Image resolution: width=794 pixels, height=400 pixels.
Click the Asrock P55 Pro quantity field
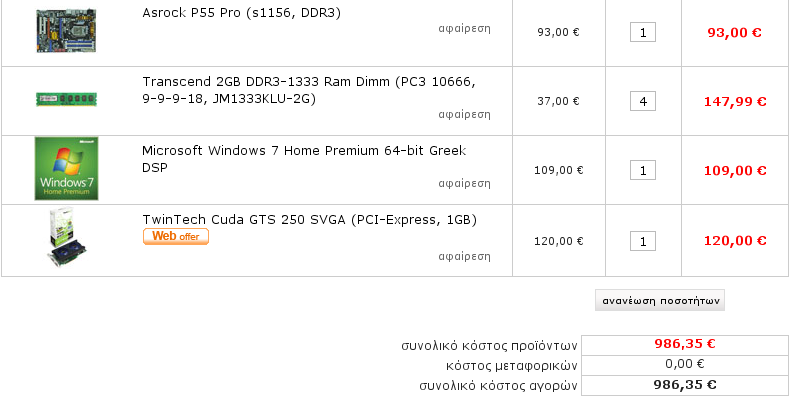[642, 32]
